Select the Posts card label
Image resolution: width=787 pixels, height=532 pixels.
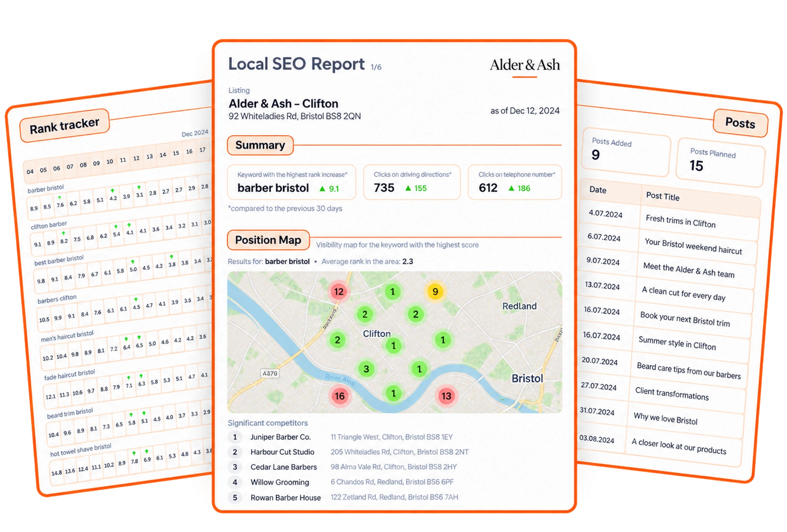[740, 123]
